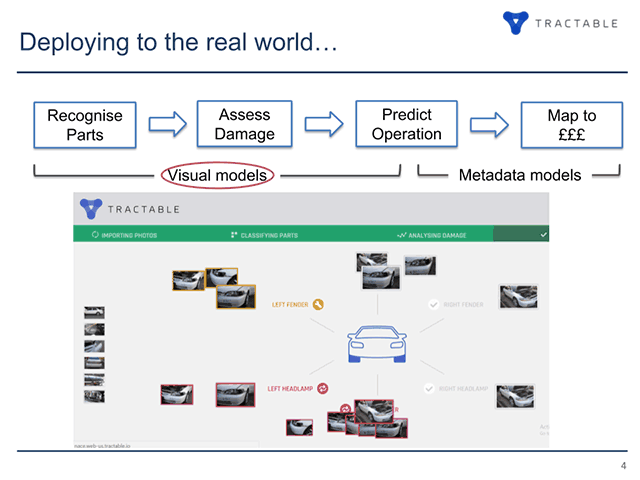Click the blue car icon in the center
Viewport: 640px width, 480px height.
pos(376,342)
